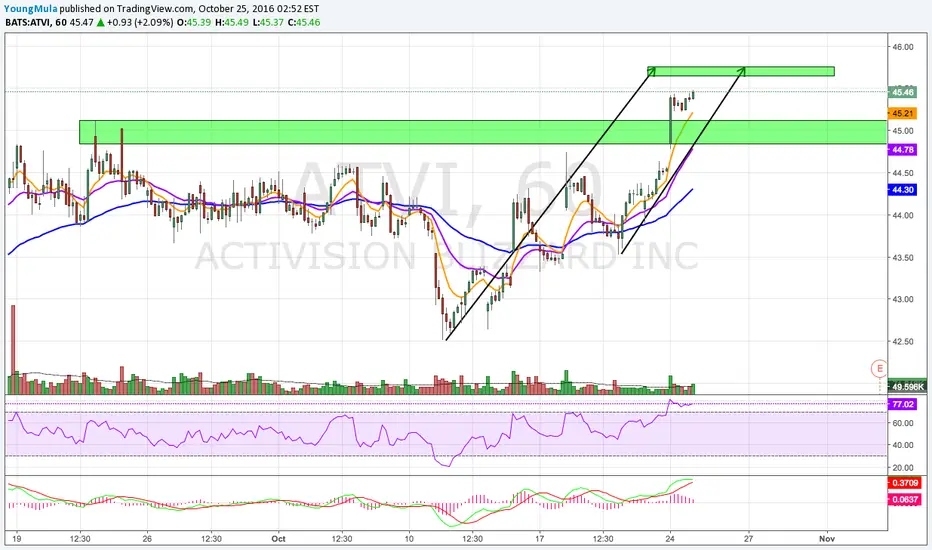932x550 pixels.
Task: Click the 17 date label on time axis
Action: tap(539, 539)
